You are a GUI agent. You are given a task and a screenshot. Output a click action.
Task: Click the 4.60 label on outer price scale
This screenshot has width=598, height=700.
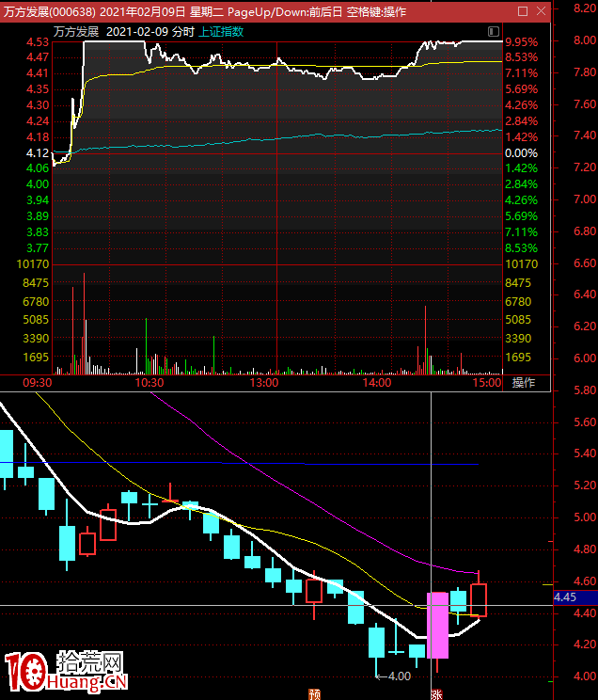(x=585, y=581)
